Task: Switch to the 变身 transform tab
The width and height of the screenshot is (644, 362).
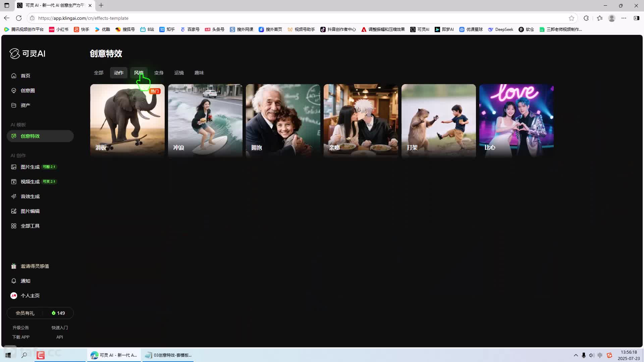Action: click(159, 73)
